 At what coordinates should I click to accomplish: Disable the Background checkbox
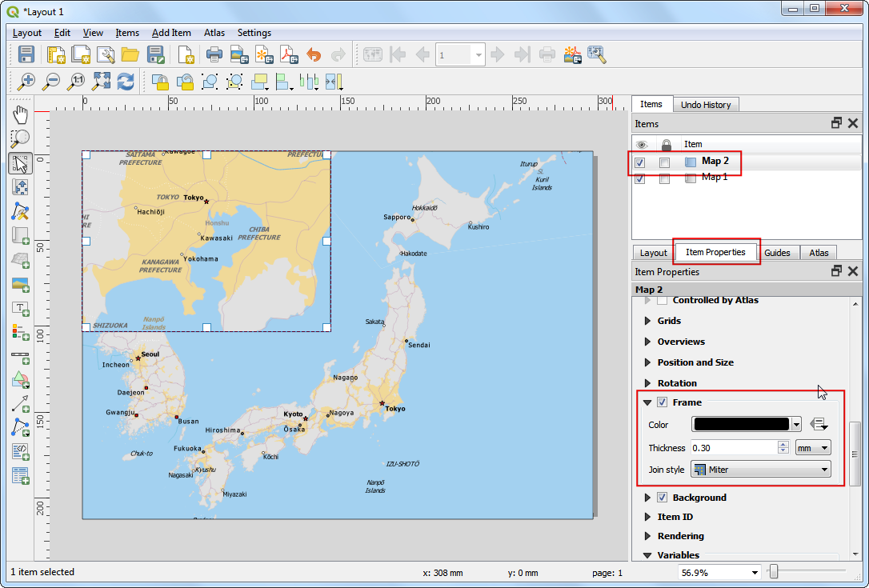click(663, 498)
